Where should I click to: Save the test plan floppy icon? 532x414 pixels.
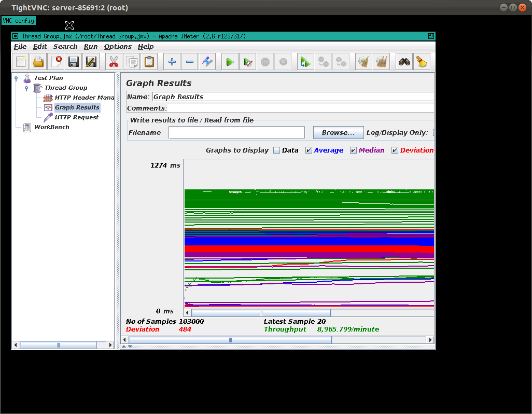click(x=74, y=62)
